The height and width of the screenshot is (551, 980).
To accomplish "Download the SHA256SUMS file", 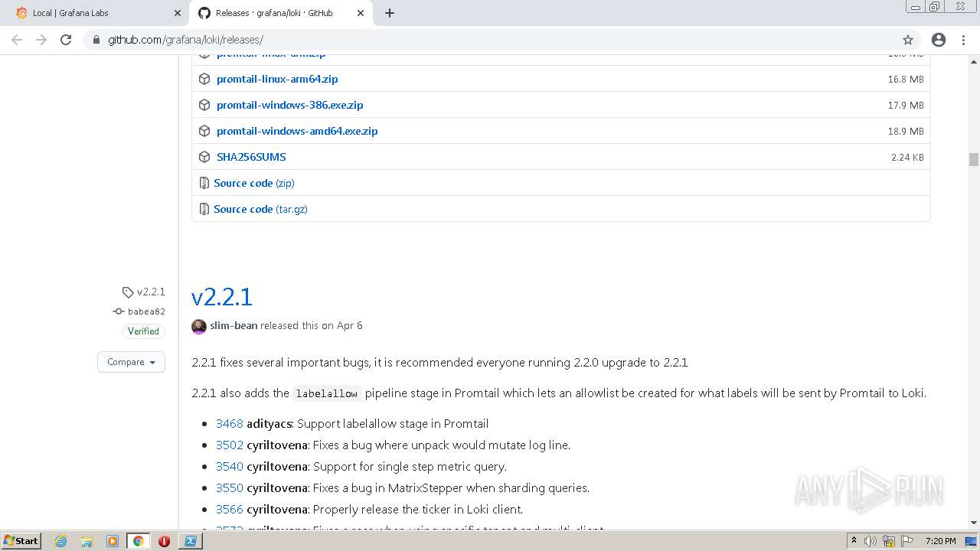I will pyautogui.click(x=251, y=157).
